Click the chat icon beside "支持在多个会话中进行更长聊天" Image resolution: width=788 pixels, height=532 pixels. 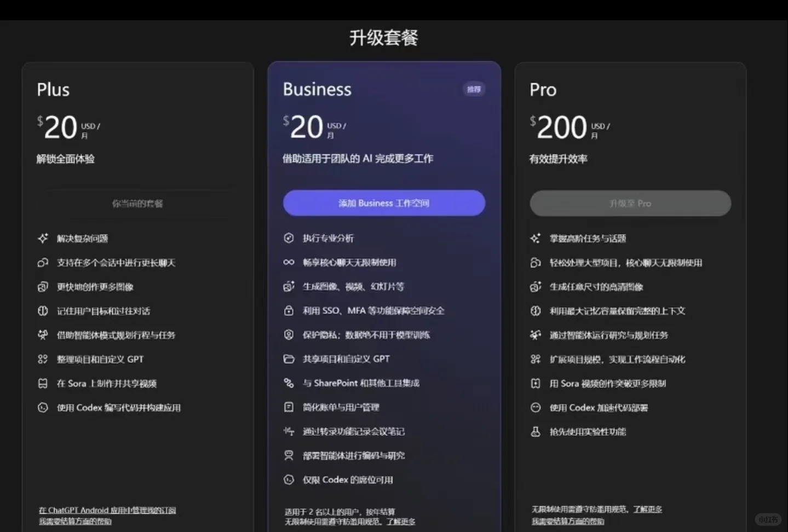coord(43,263)
